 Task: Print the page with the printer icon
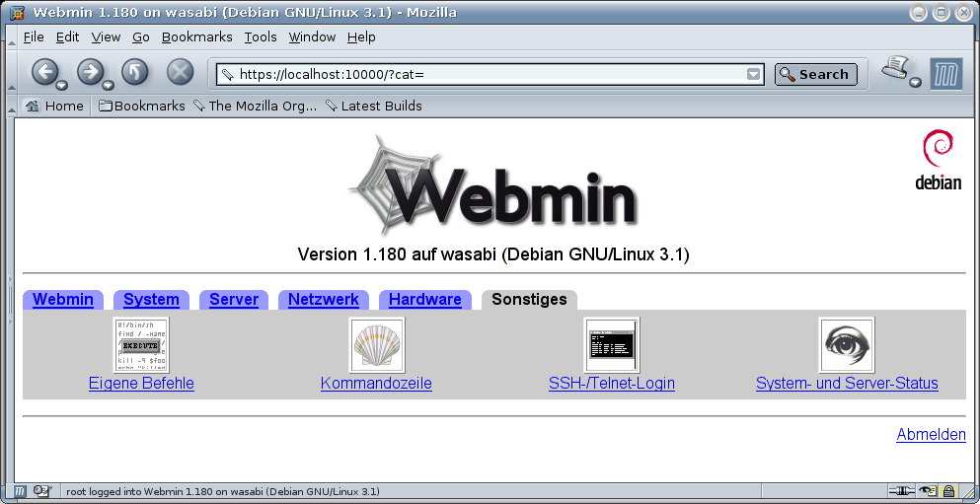point(897,69)
